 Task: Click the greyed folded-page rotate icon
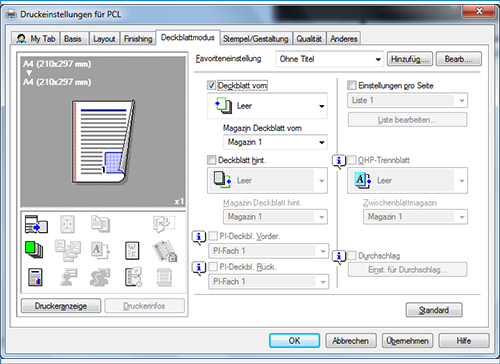[164, 224]
